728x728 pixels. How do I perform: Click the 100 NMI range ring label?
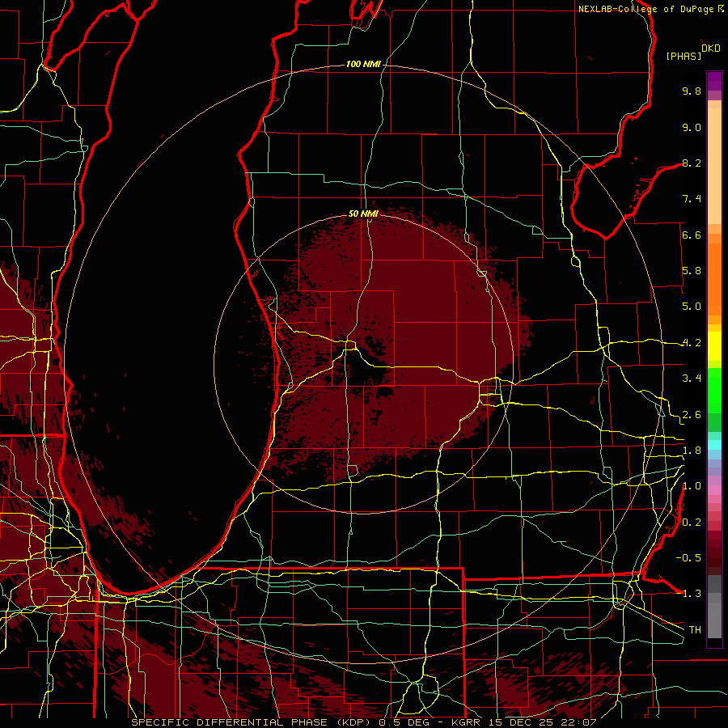click(363, 64)
